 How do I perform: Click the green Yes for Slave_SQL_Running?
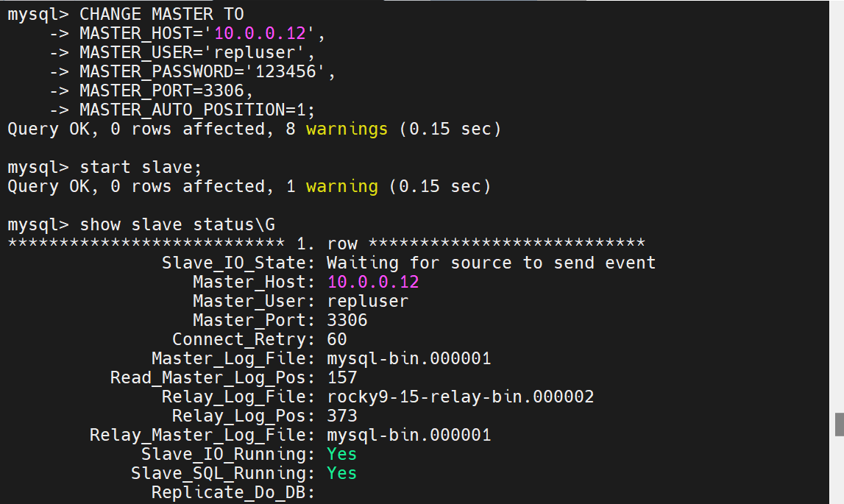pos(342,473)
